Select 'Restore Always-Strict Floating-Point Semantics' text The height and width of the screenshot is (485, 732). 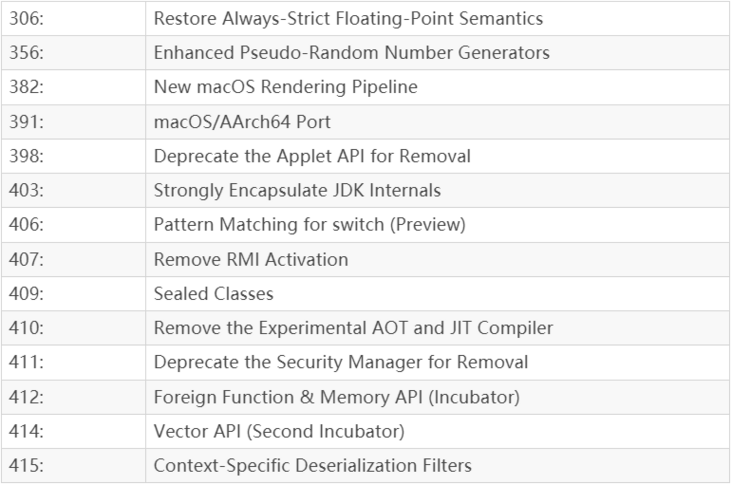click(x=348, y=19)
